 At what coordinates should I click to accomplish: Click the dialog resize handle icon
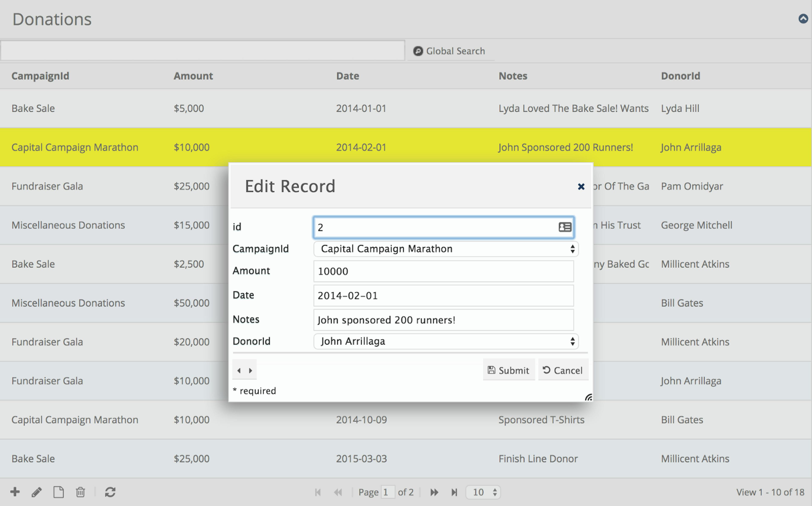point(589,397)
